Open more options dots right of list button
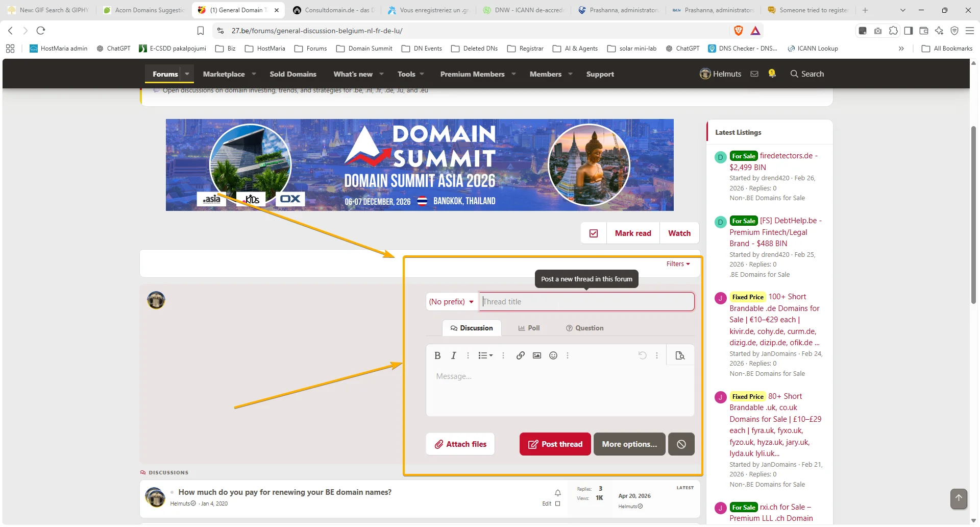This screenshot has width=980, height=527. click(503, 355)
